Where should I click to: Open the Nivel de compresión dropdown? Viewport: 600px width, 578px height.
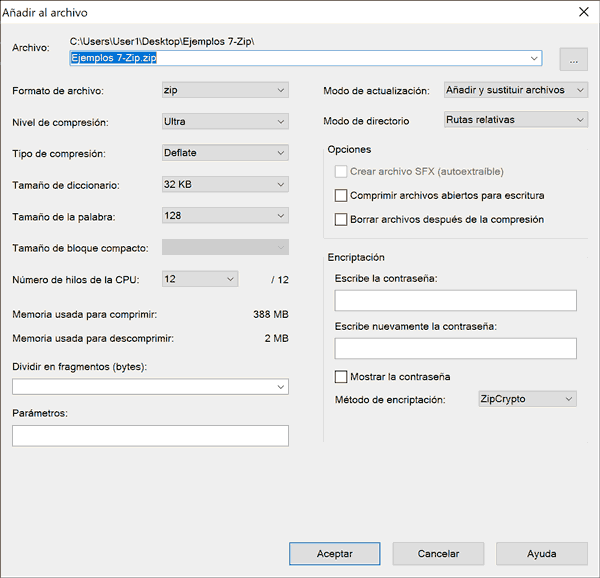point(225,122)
